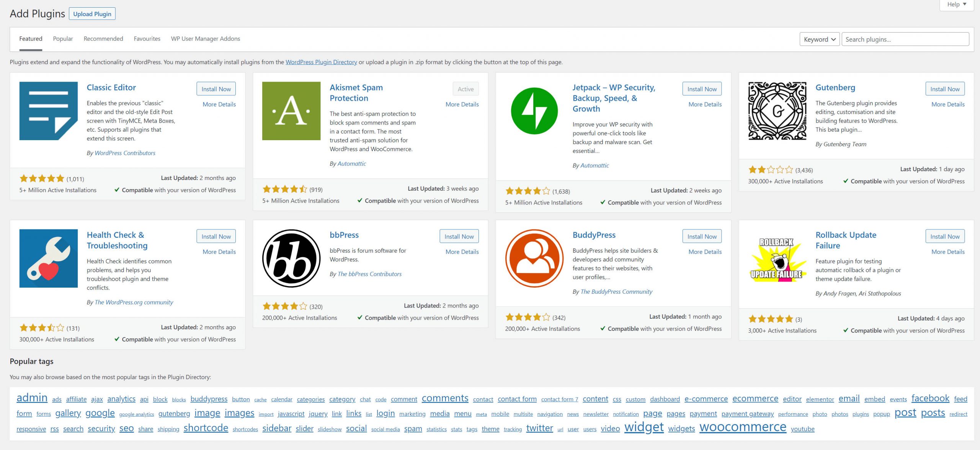Browse the admin popular tag
This screenshot has width=980, height=450.
(32, 398)
